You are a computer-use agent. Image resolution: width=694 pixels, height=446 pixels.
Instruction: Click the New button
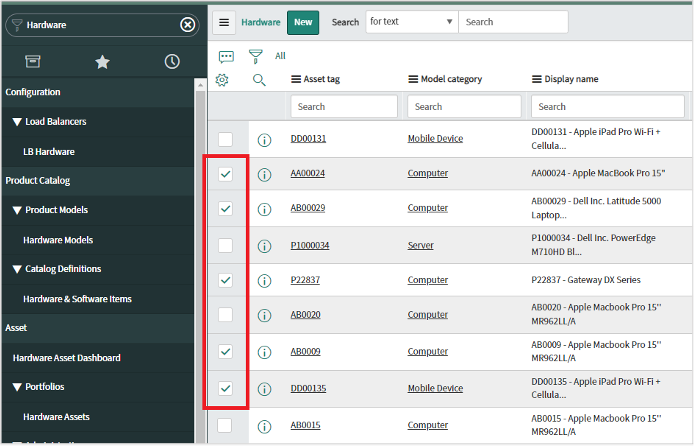click(303, 22)
